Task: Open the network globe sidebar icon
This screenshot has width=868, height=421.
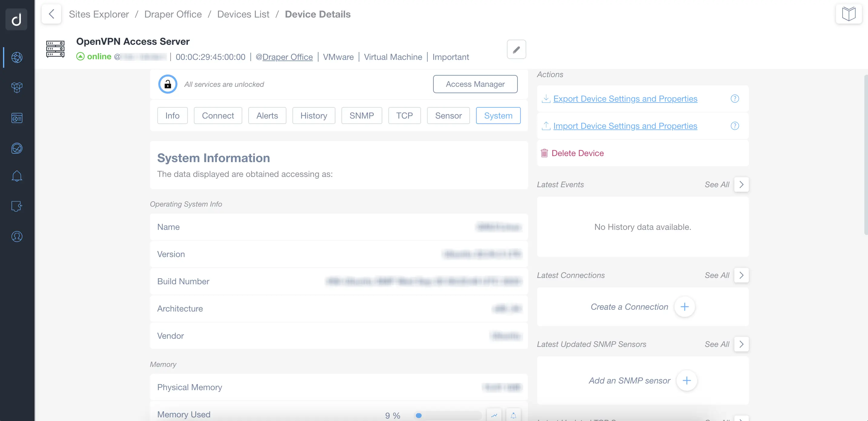Action: 17,57
